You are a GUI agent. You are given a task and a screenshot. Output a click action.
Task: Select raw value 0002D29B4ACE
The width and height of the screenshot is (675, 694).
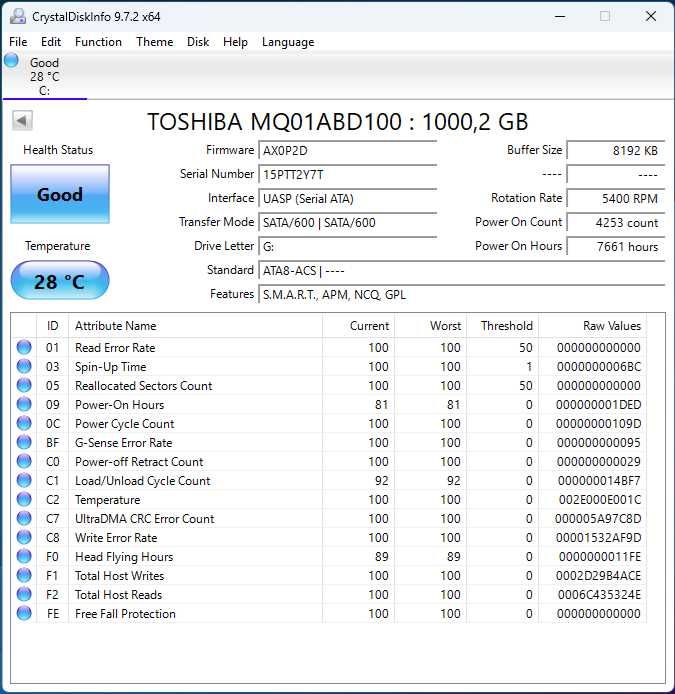point(598,576)
